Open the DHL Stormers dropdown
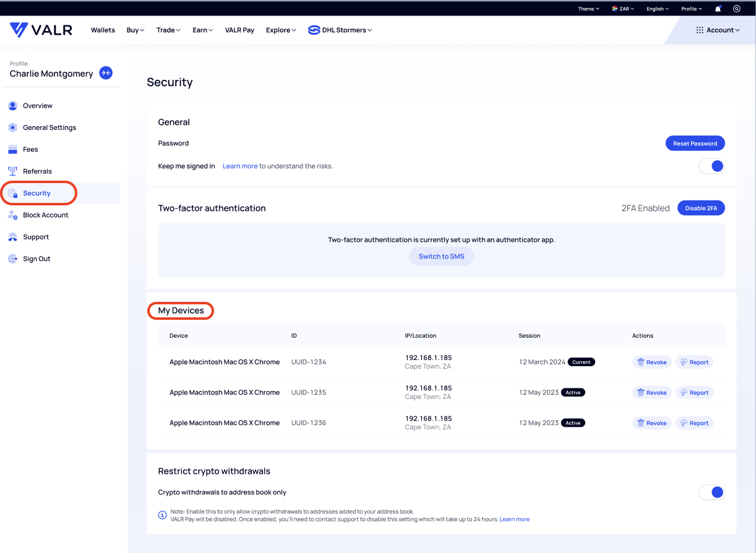 pyautogui.click(x=340, y=30)
